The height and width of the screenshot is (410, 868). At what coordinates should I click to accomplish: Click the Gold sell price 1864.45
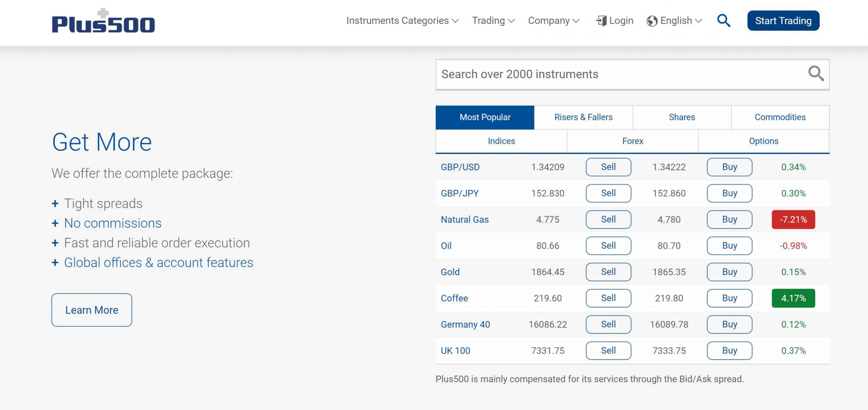(548, 272)
